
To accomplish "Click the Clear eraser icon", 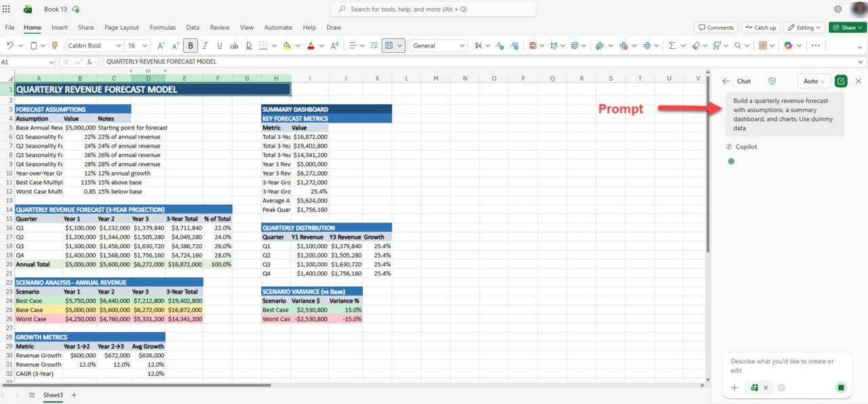I will pos(696,45).
